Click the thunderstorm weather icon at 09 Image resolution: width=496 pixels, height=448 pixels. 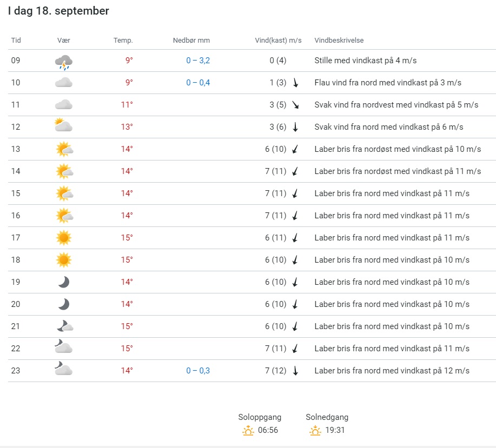[x=64, y=62]
